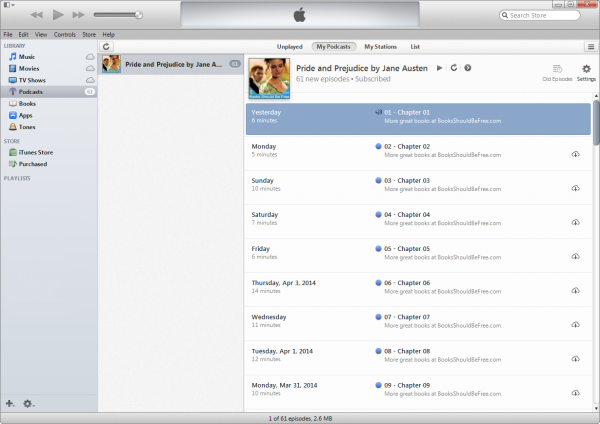Download Chapter 04 via cloud icon
Image resolution: width=600 pixels, height=424 pixels.
coord(576,222)
